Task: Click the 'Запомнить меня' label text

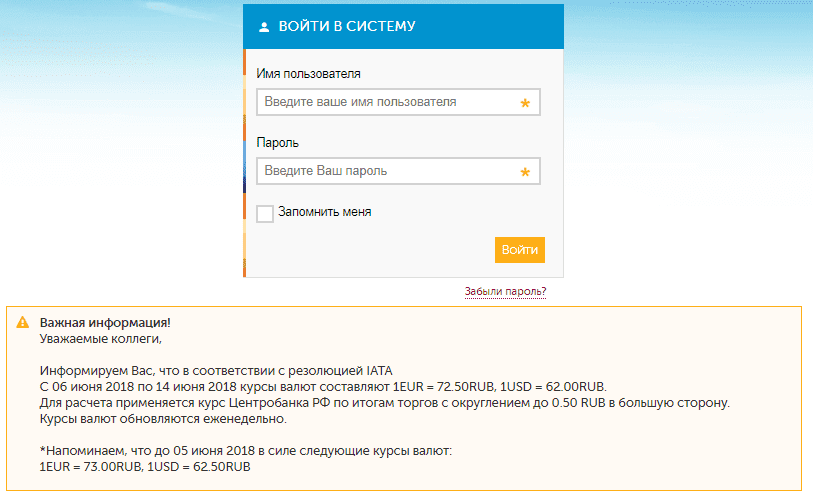Action: [325, 212]
